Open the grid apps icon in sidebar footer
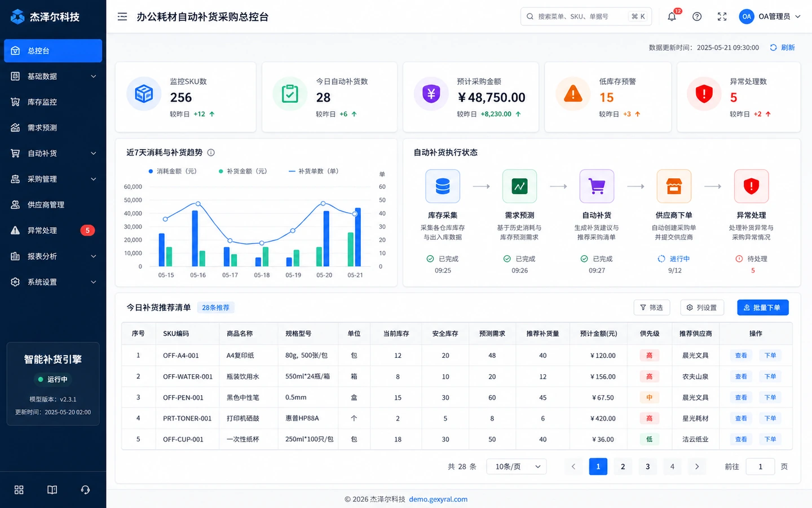This screenshot has width=812, height=508. click(x=19, y=490)
